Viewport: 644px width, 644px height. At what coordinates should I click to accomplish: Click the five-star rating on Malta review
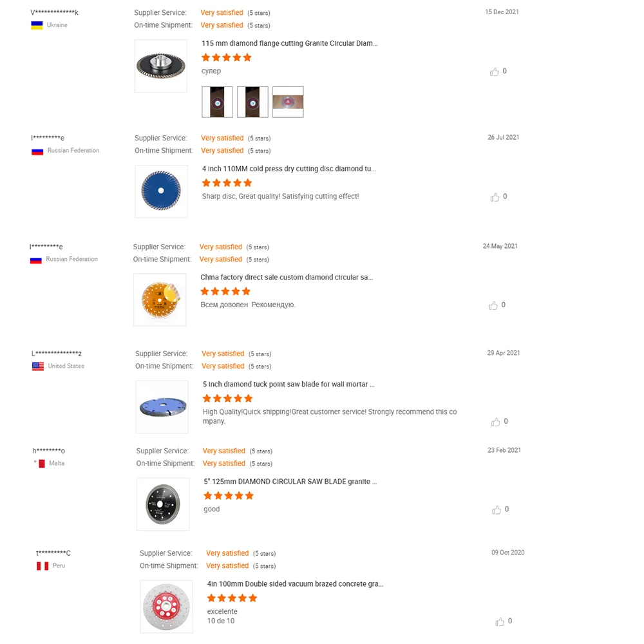pos(229,496)
